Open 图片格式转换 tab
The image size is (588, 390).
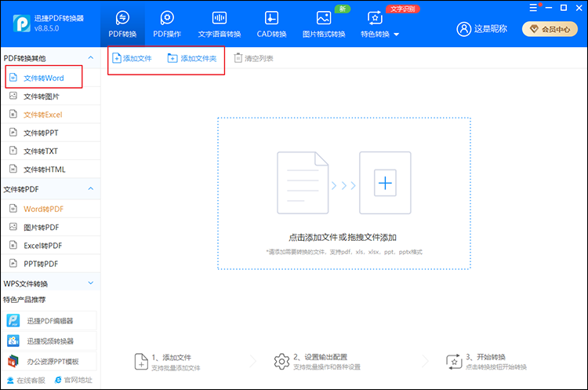(324, 25)
